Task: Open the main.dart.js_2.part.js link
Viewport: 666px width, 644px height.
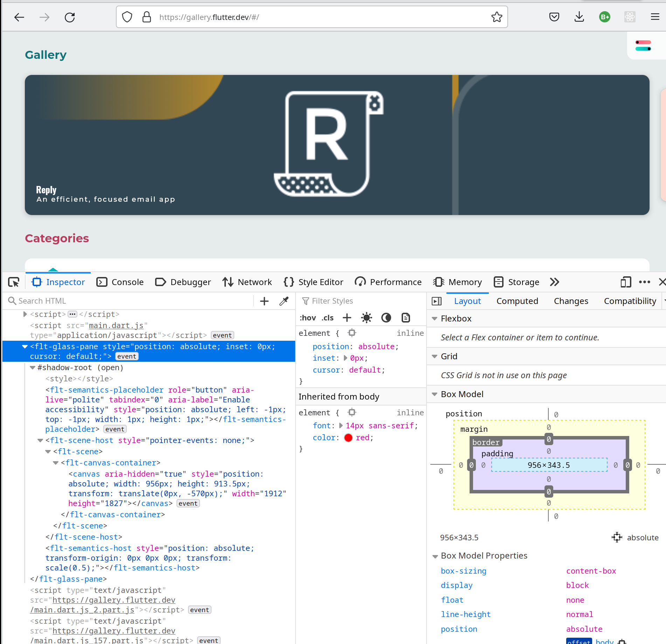Action: (x=103, y=605)
